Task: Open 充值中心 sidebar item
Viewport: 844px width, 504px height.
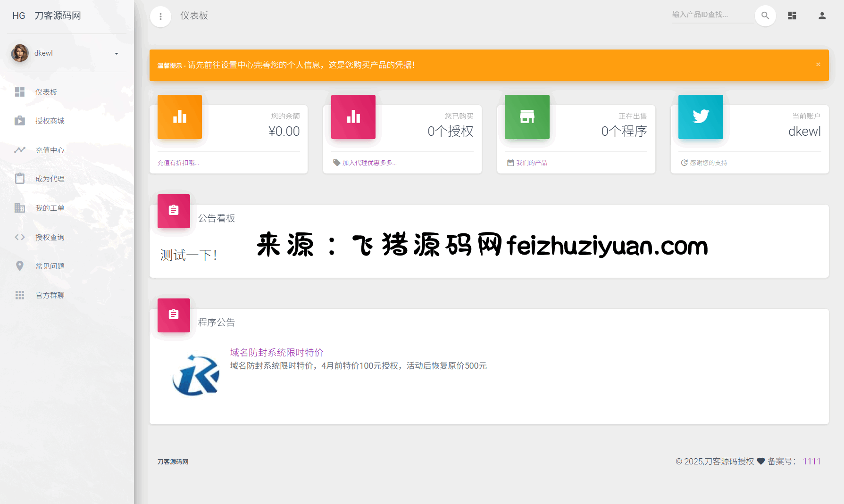Action: pos(50,150)
